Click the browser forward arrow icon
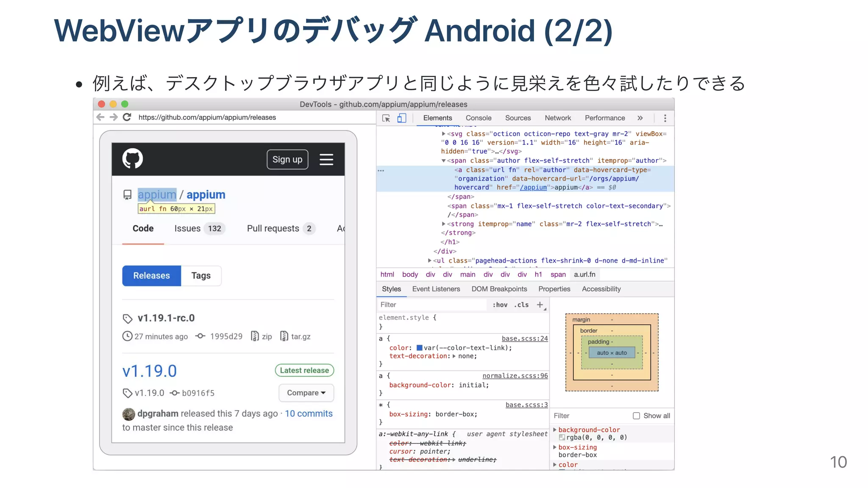The image size is (868, 488). (114, 117)
